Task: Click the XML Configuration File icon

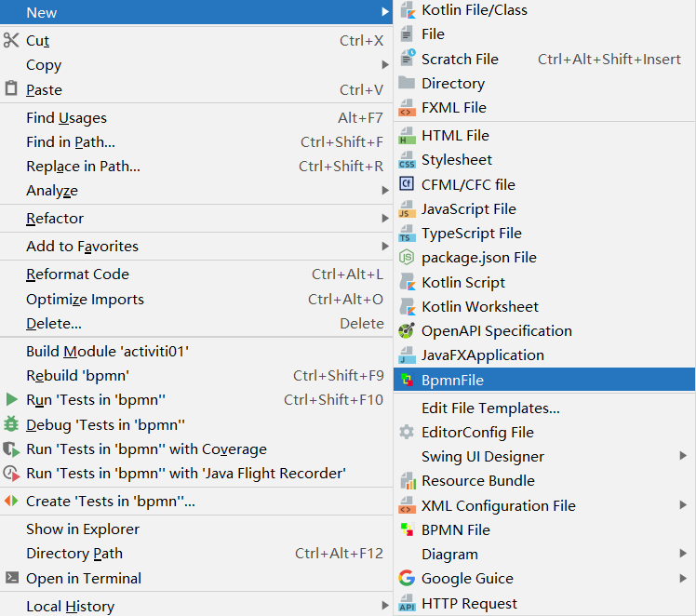Action: 407,505
